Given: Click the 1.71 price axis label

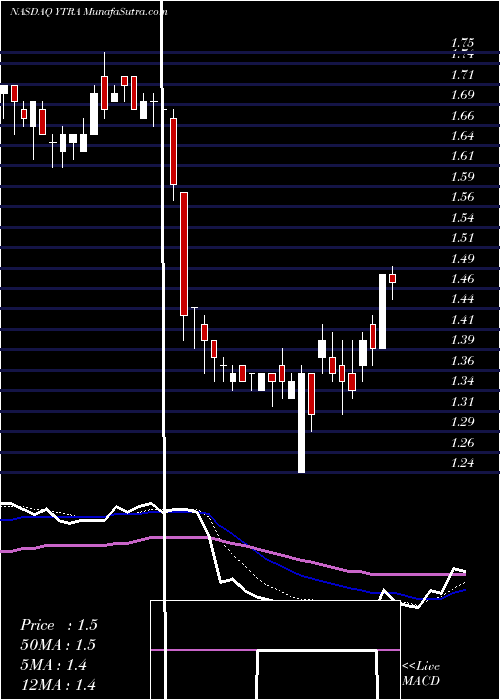Looking at the screenshot, I should [462, 75].
